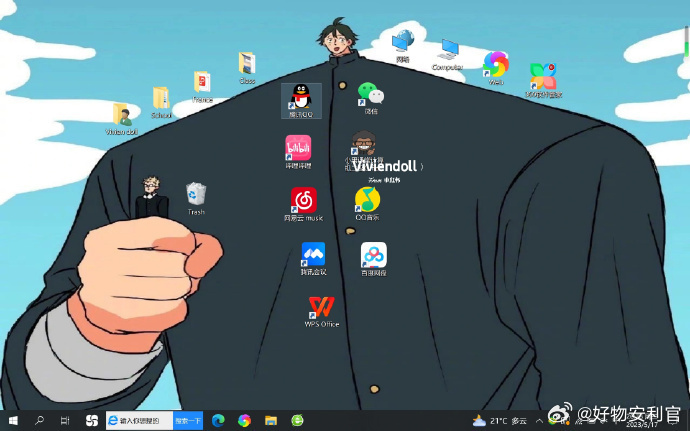Open the 360 software manager shortcut
690x431 pixels.
pos(543,78)
